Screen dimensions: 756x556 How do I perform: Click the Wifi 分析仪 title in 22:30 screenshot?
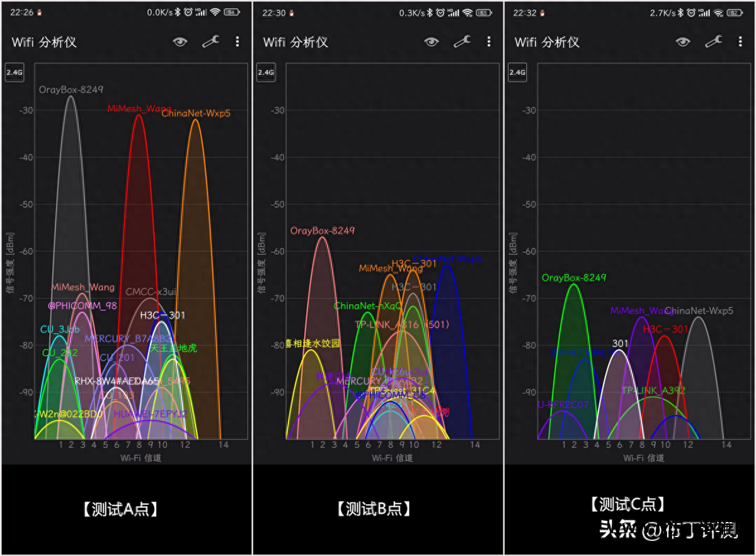pos(295,42)
